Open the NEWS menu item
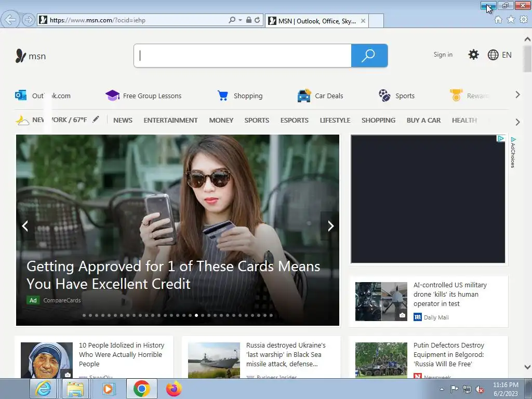 123,120
